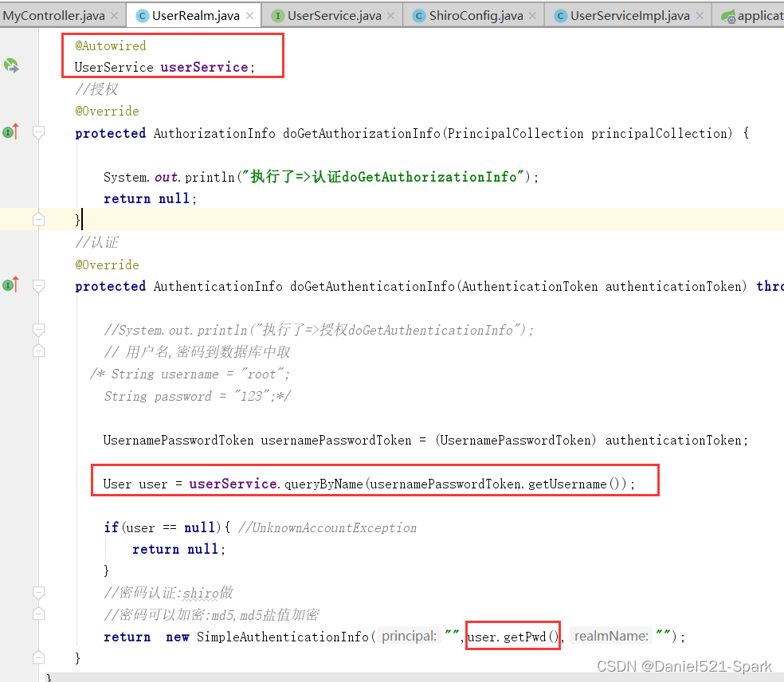Close the MyController.java tab
The image size is (784, 682).
pos(115,16)
